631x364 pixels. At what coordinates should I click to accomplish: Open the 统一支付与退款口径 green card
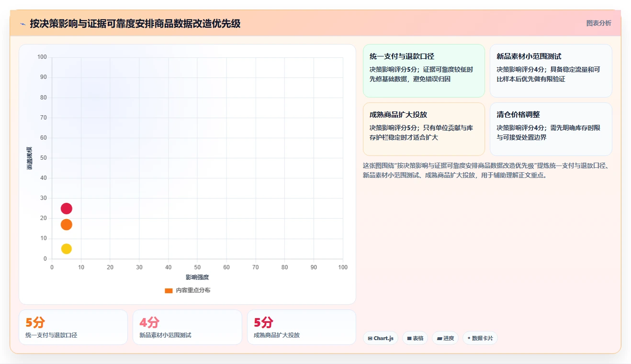[424, 71]
